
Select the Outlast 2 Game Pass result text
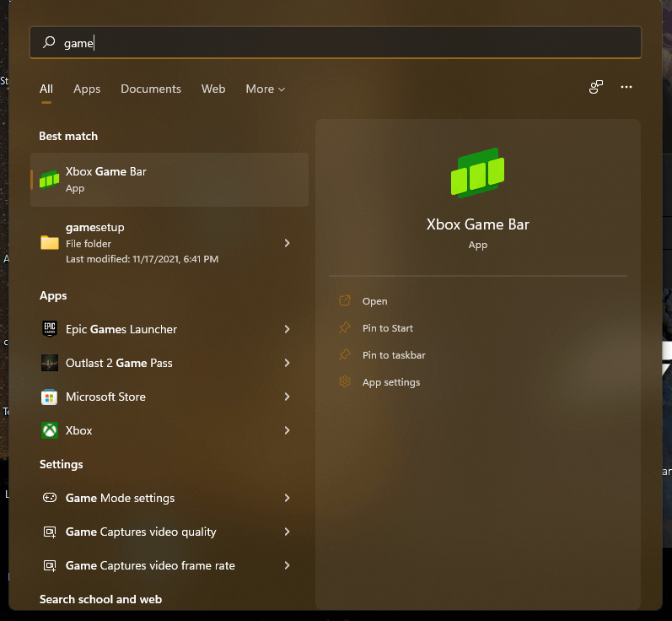point(119,364)
